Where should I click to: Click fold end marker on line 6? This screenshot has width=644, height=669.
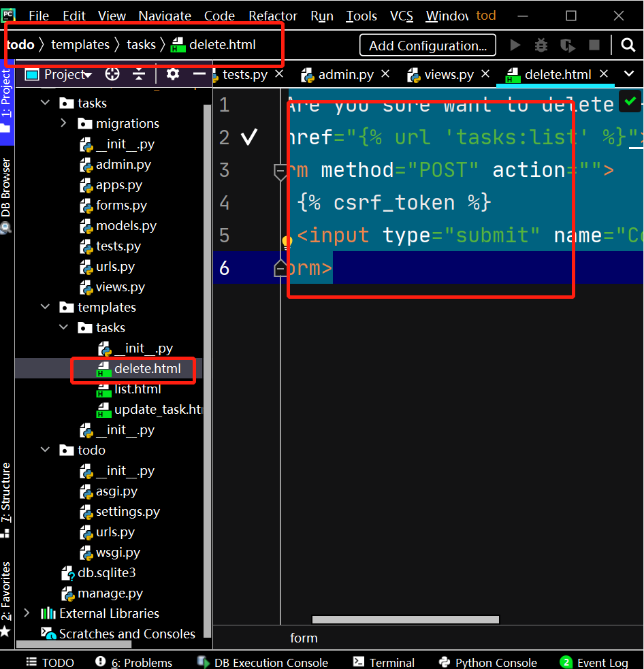click(280, 268)
